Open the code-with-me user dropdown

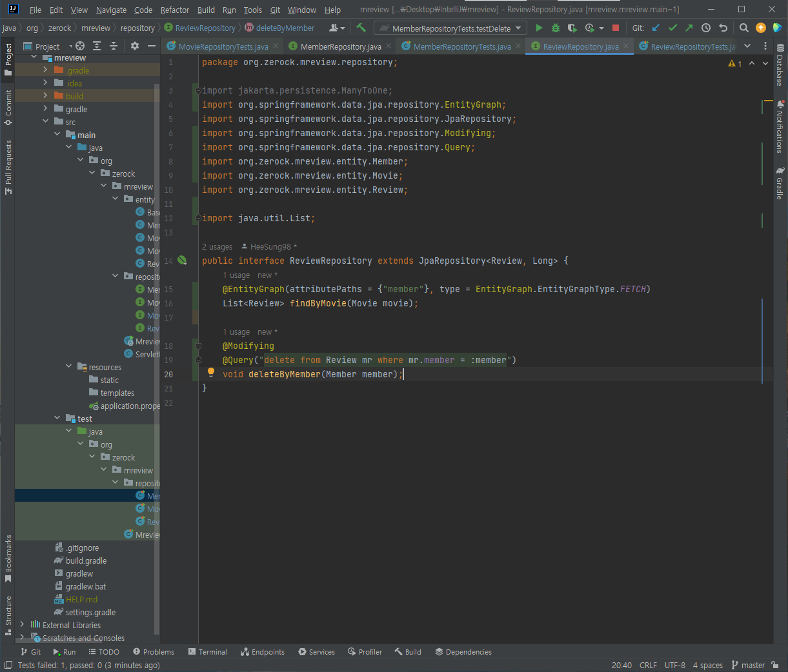(x=338, y=28)
